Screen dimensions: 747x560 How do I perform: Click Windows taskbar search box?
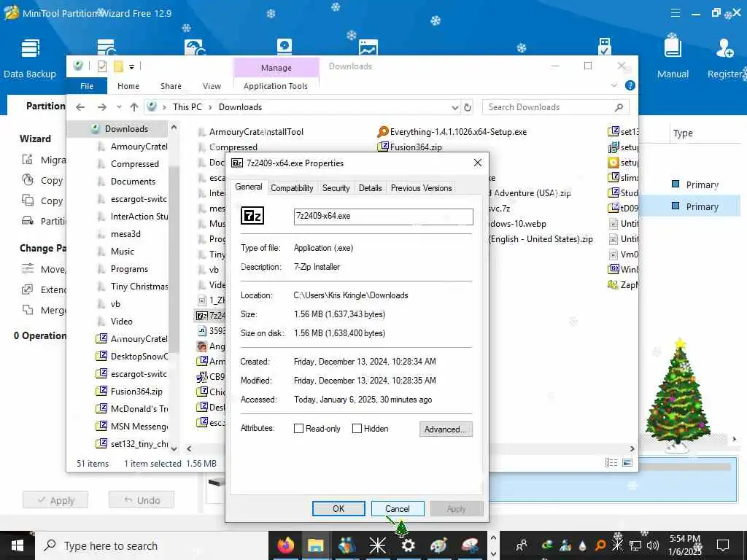152,545
